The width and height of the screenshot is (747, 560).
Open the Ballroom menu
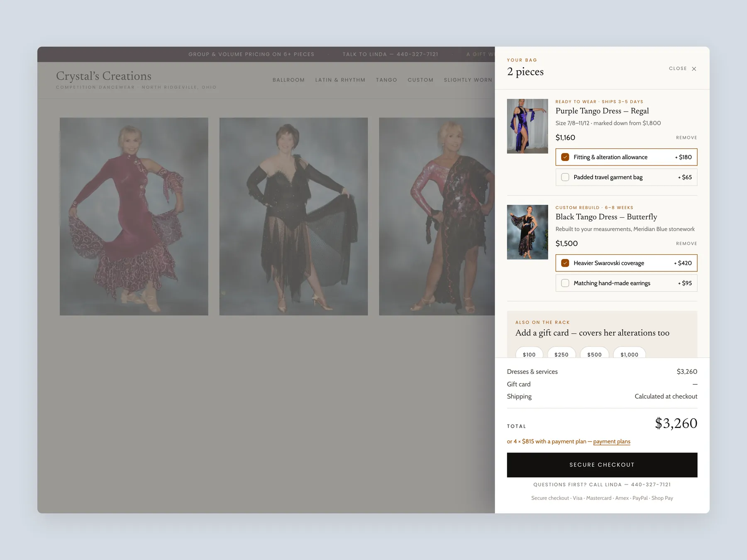coord(288,80)
